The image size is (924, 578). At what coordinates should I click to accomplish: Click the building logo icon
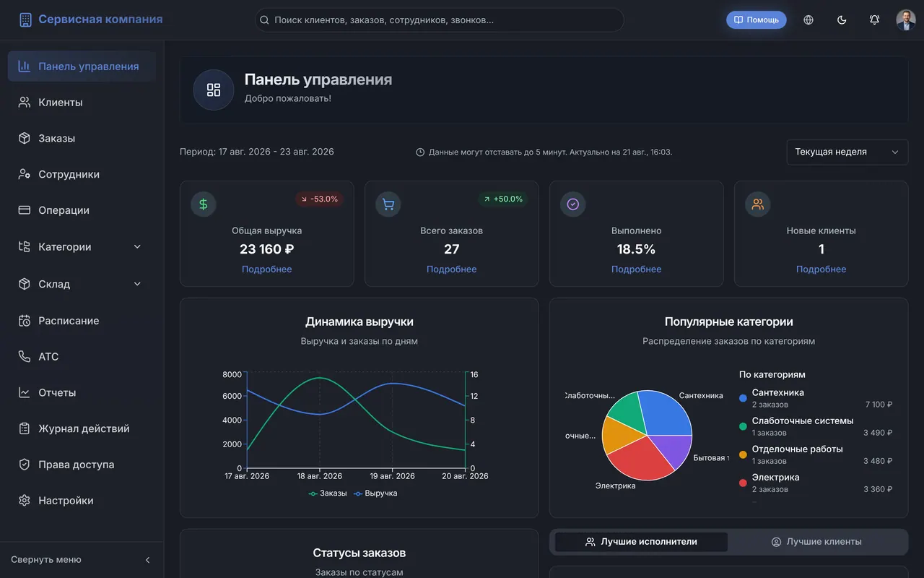point(26,20)
